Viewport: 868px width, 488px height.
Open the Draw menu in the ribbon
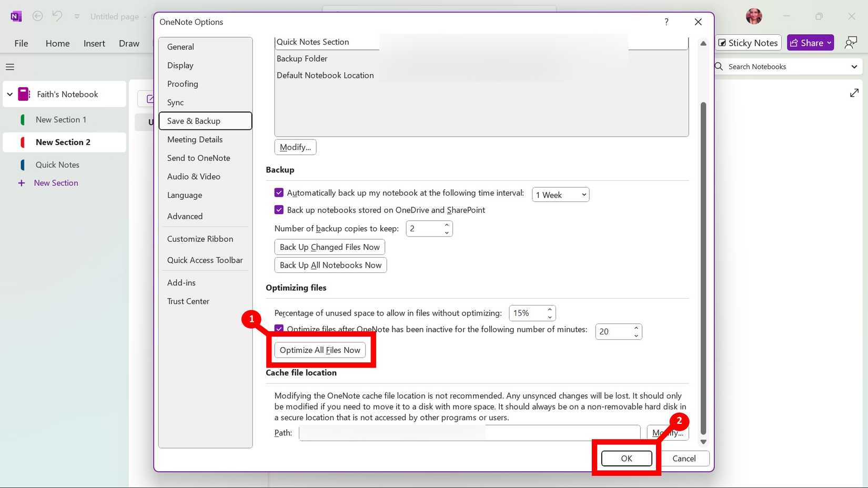(x=129, y=43)
